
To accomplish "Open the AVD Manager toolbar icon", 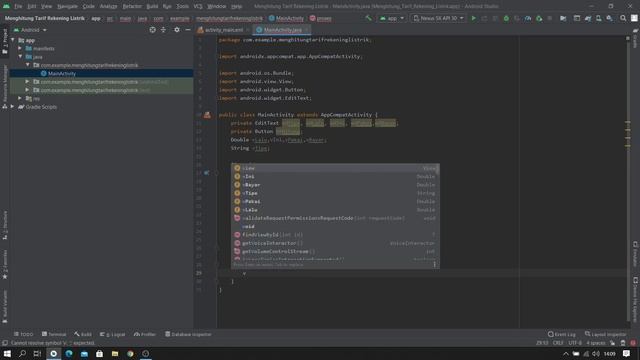I will [598, 18].
